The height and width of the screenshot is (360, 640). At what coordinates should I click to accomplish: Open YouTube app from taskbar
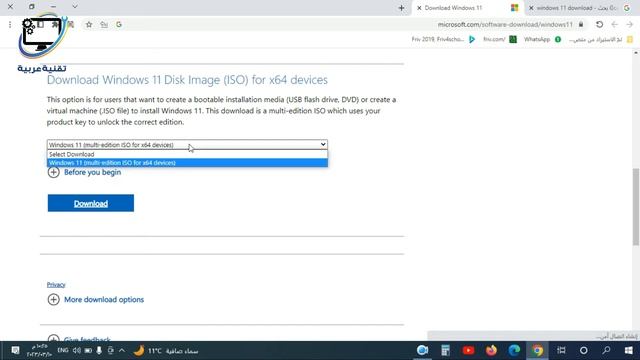coord(468,351)
